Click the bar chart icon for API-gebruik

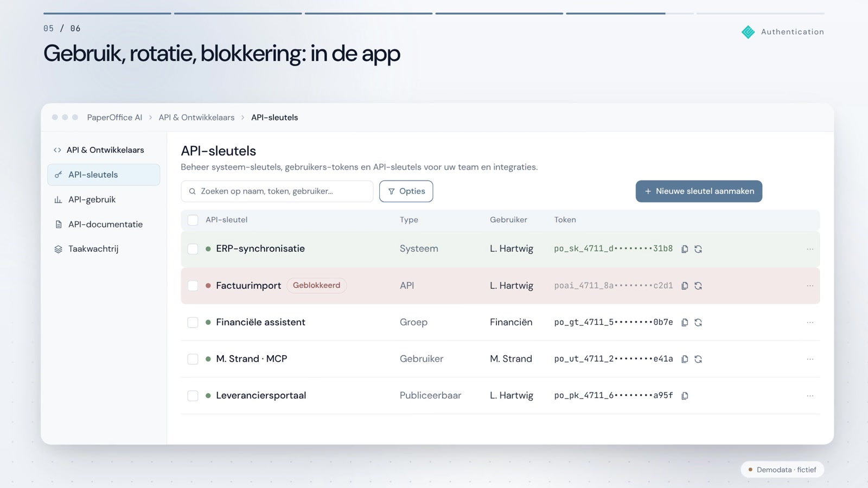pos(58,200)
